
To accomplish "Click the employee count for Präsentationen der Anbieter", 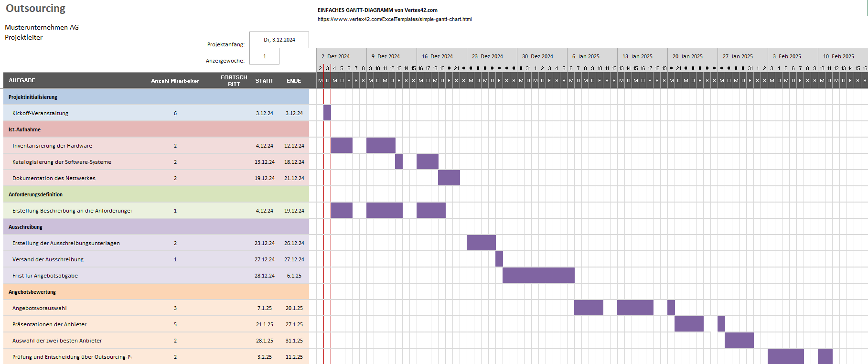I will tap(175, 324).
